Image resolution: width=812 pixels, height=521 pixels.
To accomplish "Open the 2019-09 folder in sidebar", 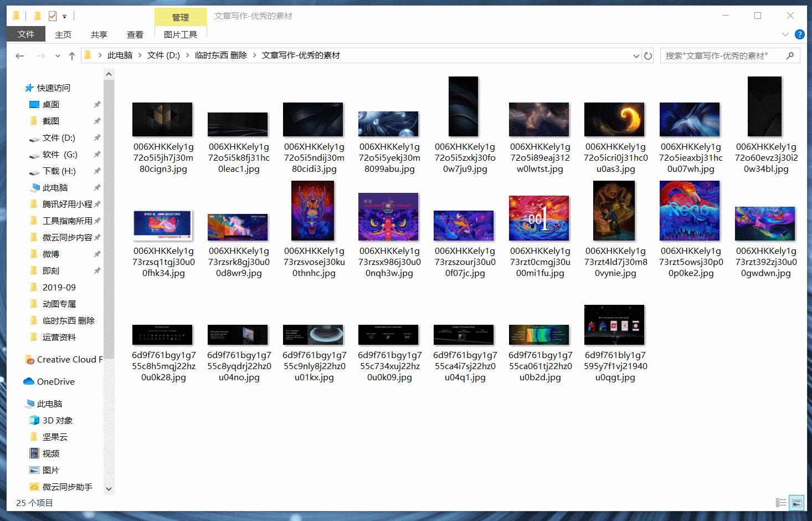I will pos(59,287).
